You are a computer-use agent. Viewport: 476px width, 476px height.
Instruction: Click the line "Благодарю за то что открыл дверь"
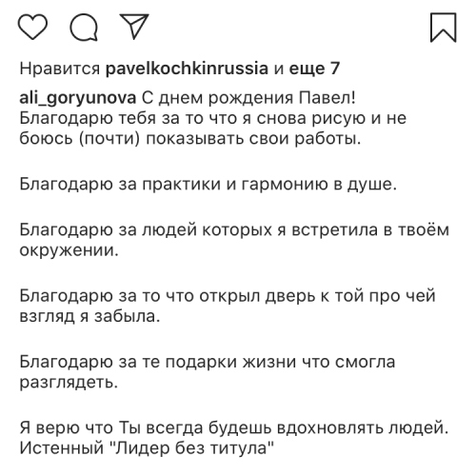tap(228, 296)
